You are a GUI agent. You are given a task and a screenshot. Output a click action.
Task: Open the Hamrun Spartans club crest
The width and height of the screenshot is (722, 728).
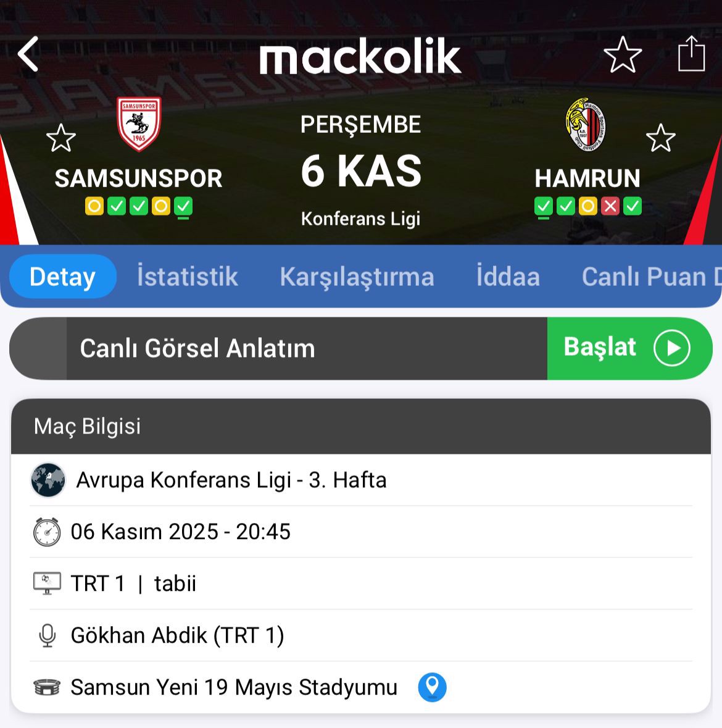(x=586, y=125)
